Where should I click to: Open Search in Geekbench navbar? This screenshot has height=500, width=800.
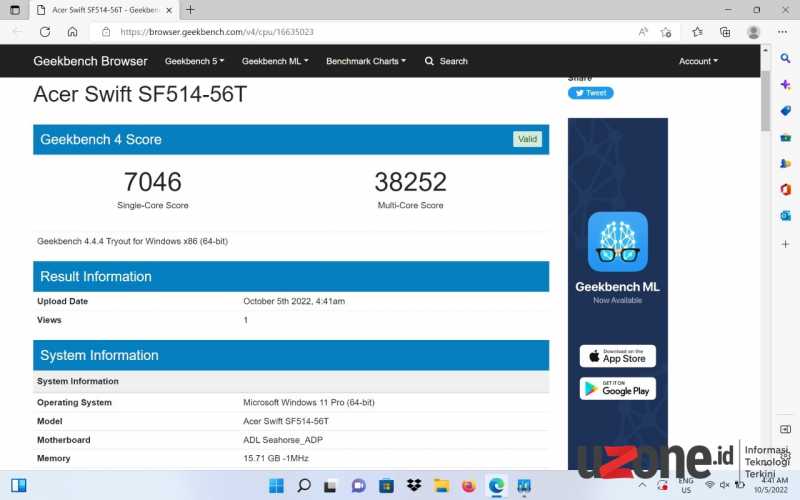click(446, 61)
